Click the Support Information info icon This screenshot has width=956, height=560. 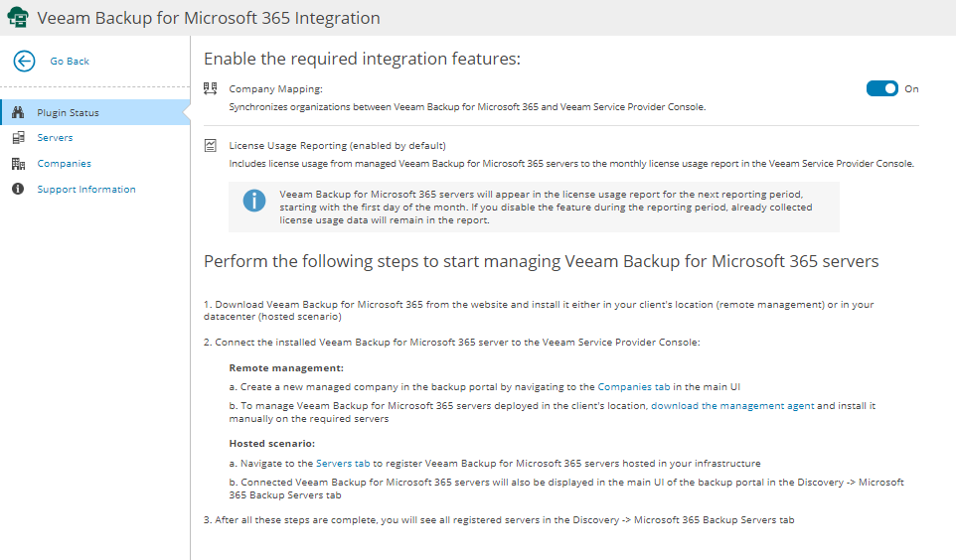pyautogui.click(x=18, y=190)
